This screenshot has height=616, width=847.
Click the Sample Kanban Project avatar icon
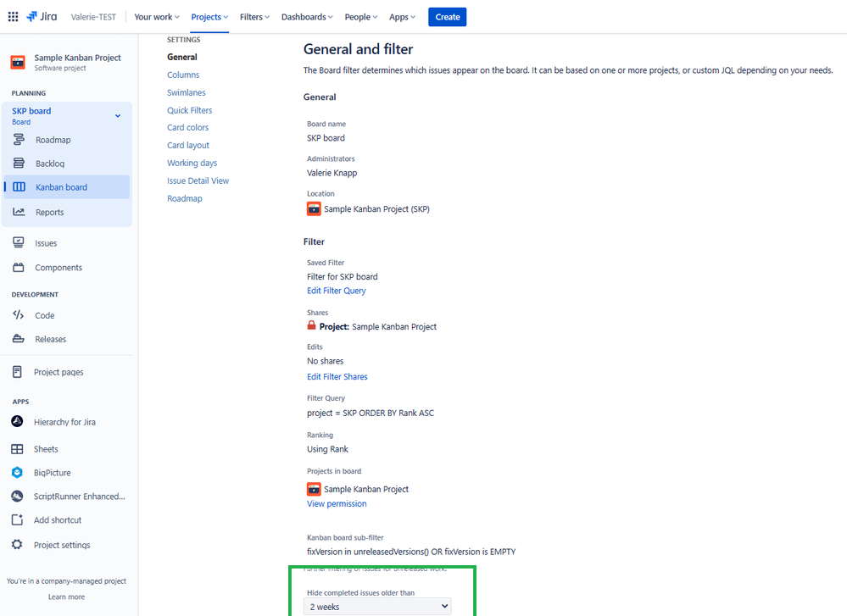(18, 62)
